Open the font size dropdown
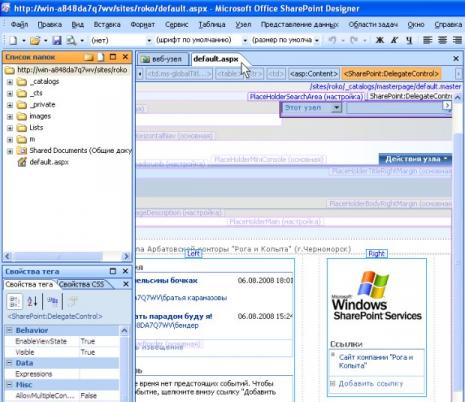The image size is (465, 402). (317, 40)
